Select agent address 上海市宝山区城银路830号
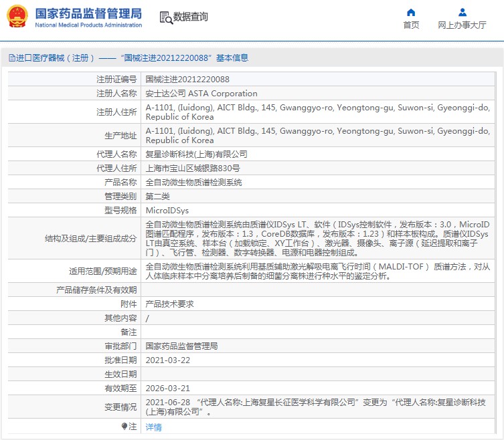This screenshot has width=504, height=440. point(193,169)
